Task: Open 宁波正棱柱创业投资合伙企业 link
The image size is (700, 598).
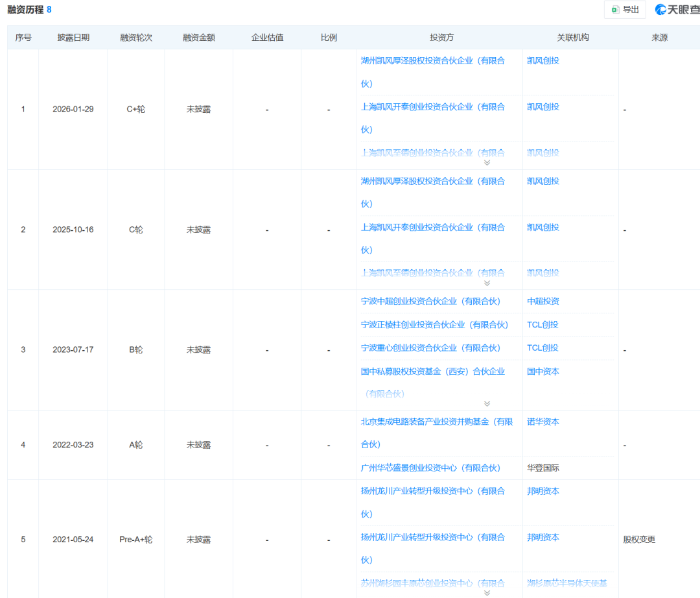Action: (x=434, y=325)
